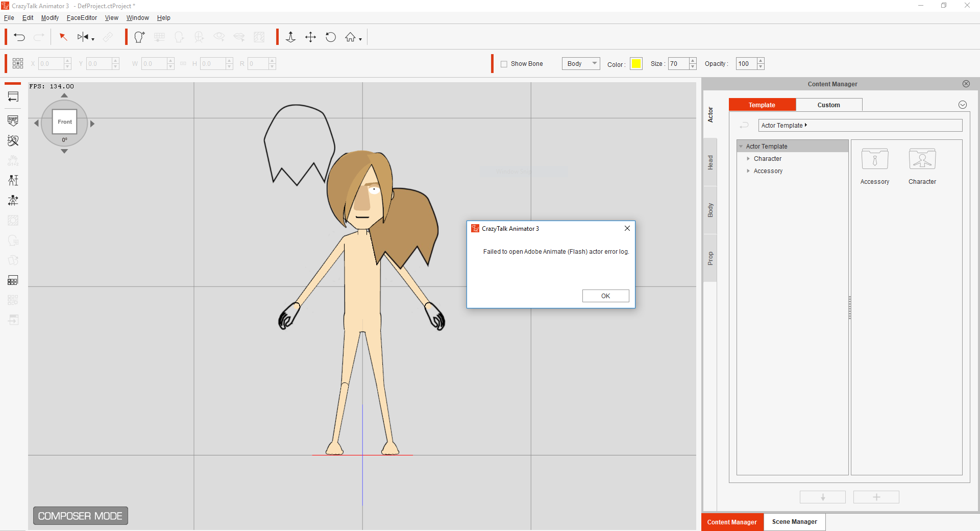The height and width of the screenshot is (531, 980).
Task: Click the SWF editor sidebar icon
Action: pos(13,120)
